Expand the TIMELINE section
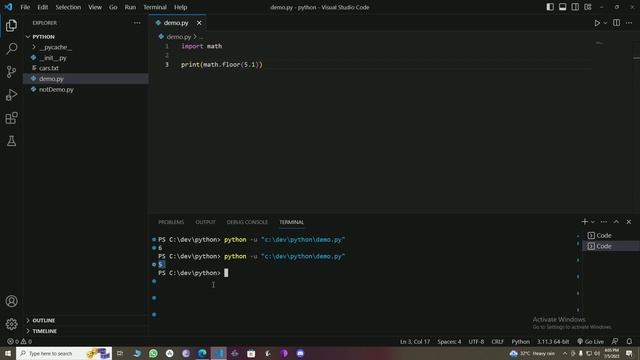 pos(86,331)
